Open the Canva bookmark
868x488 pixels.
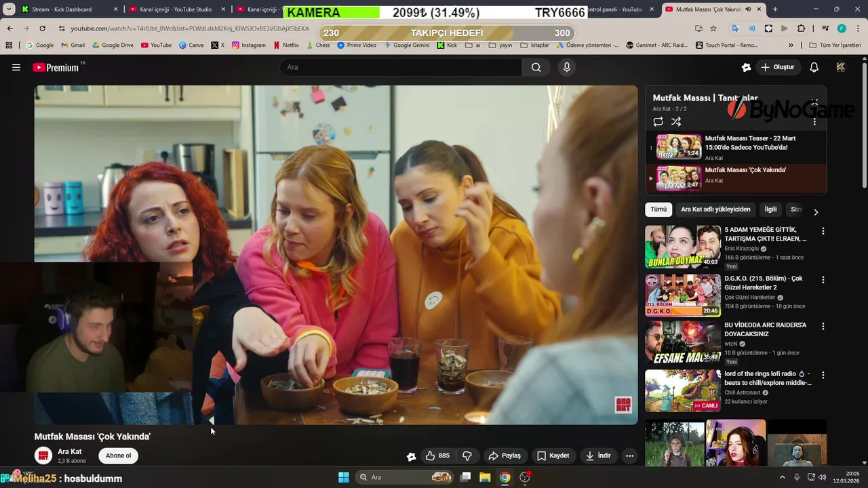click(191, 45)
